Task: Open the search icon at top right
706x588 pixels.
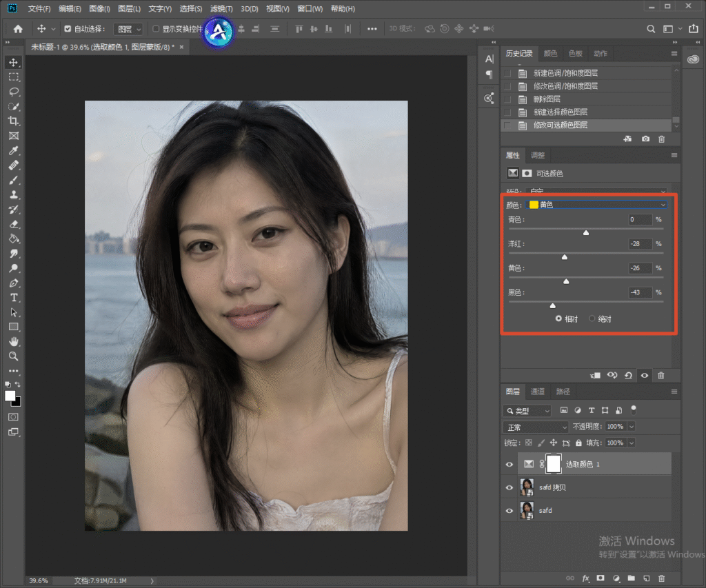Action: point(651,29)
